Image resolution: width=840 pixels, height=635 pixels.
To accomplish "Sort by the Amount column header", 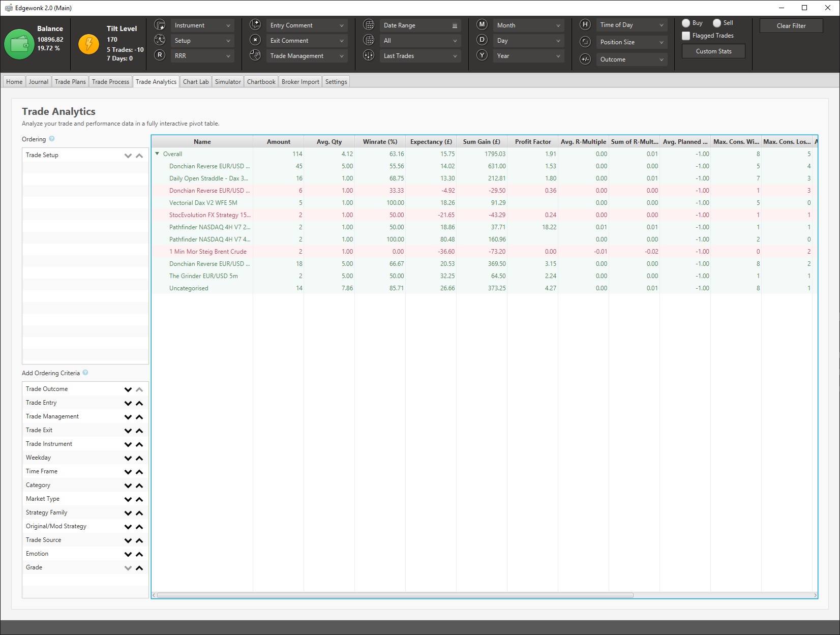I will 278,142.
